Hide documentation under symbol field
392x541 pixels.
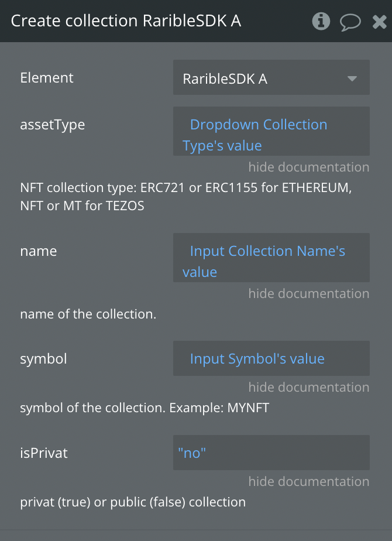click(308, 387)
